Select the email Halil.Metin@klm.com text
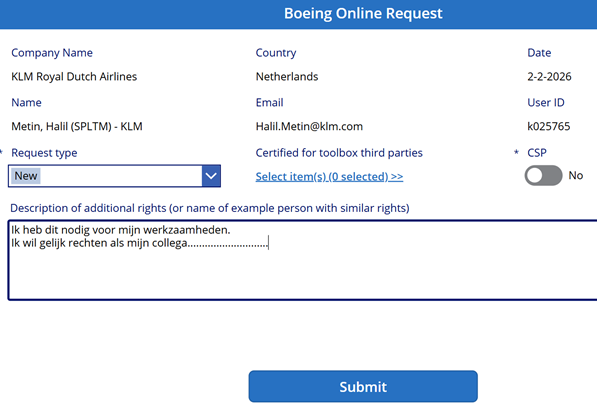The image size is (597, 407). pyautogui.click(x=309, y=126)
